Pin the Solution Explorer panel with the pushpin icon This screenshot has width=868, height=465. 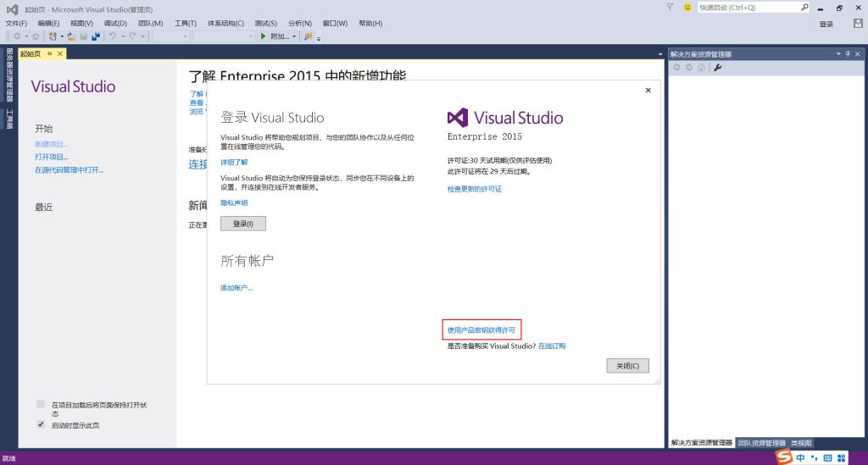point(848,53)
